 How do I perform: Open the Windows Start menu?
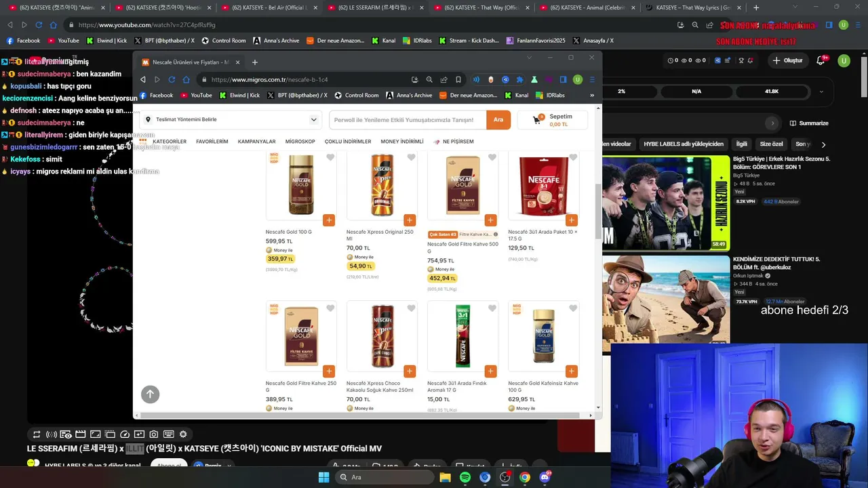coord(323,477)
